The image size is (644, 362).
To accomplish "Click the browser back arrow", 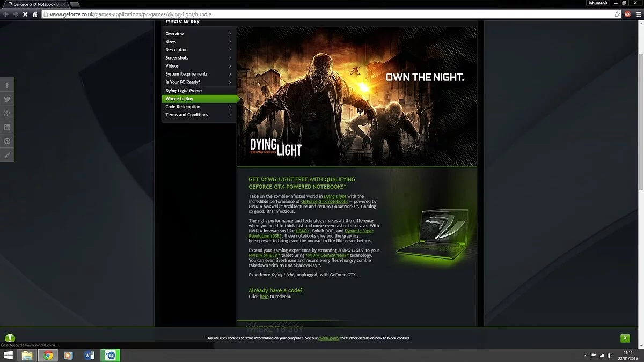I will tap(6, 14).
